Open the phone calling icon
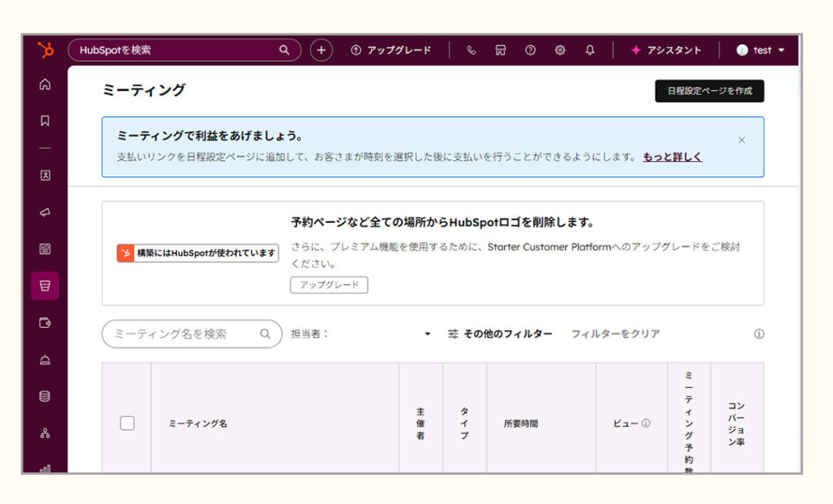 point(471,50)
